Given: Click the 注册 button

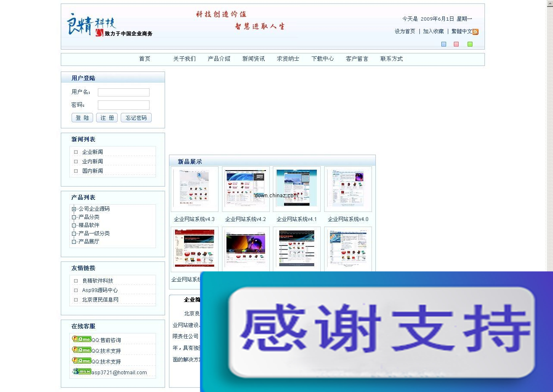Looking at the screenshot, I should click(x=107, y=118).
